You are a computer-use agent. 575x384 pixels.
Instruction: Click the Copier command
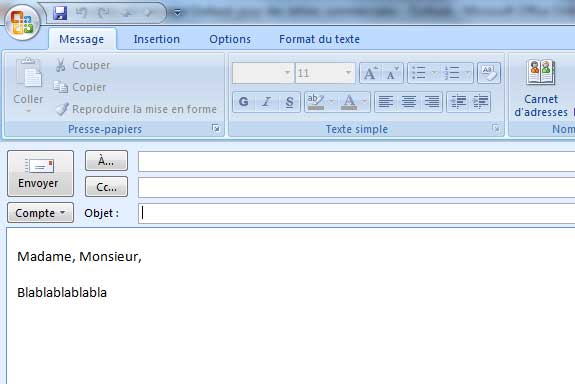[x=80, y=87]
